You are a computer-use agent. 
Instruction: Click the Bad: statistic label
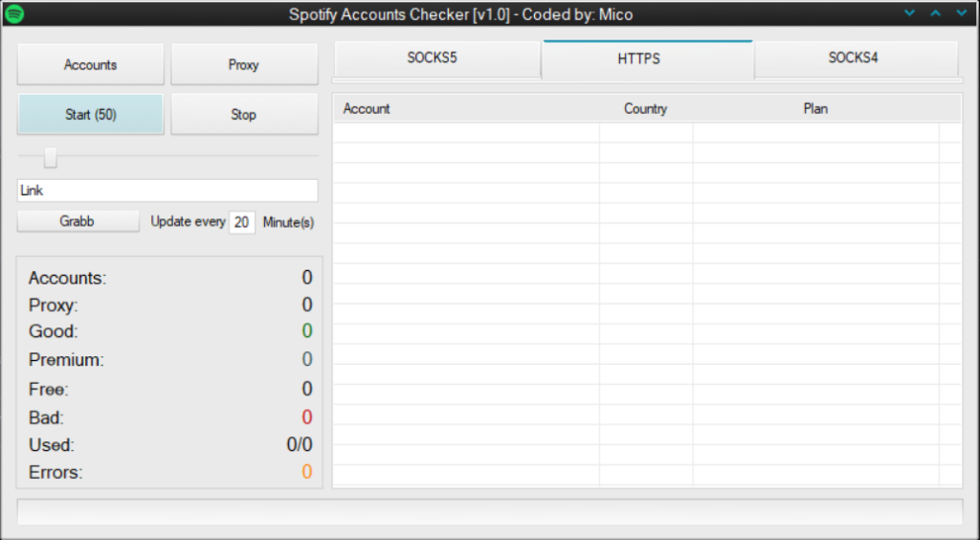46,417
